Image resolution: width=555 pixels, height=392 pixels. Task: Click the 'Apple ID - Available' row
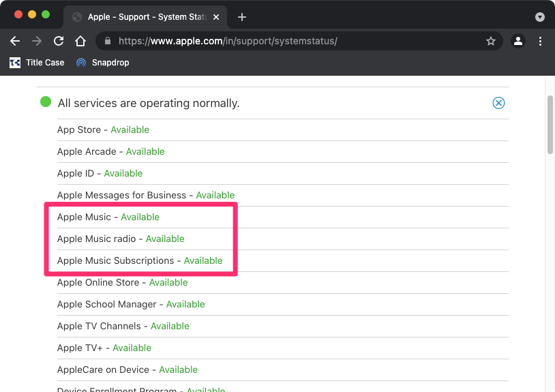[x=283, y=173]
